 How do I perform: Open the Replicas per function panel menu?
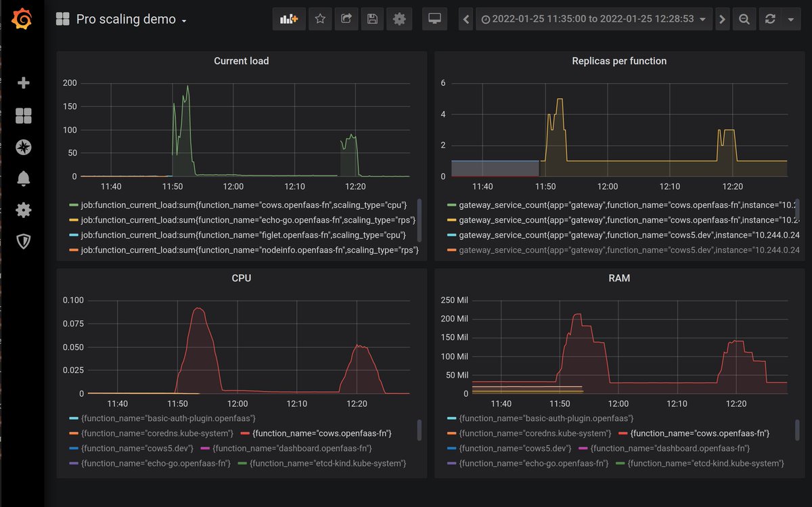coord(619,61)
